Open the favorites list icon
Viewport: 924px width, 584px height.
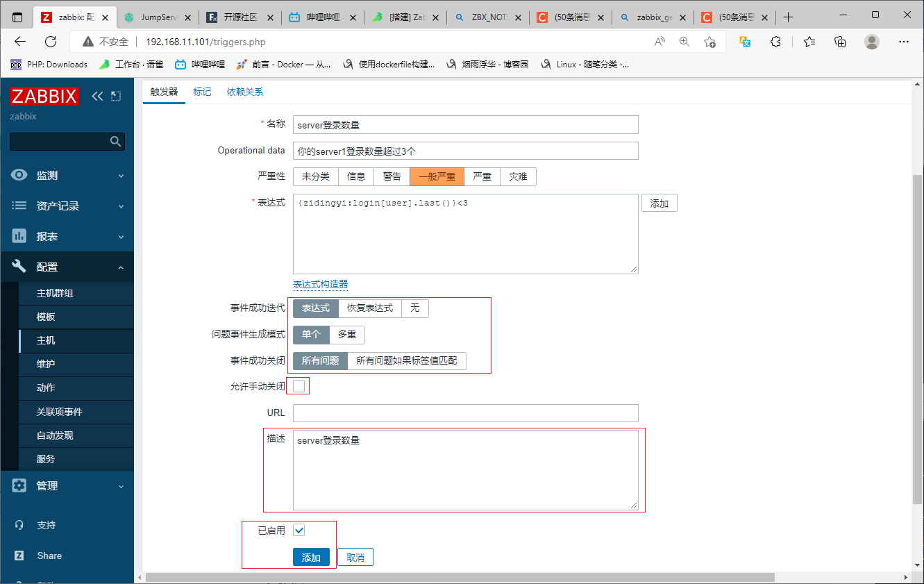[x=809, y=42]
